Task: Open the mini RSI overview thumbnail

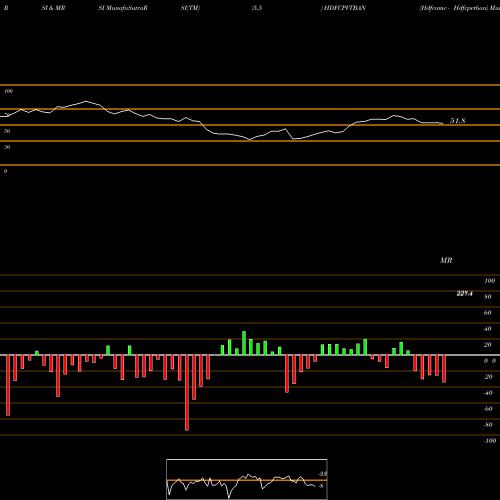Action: 247,479
